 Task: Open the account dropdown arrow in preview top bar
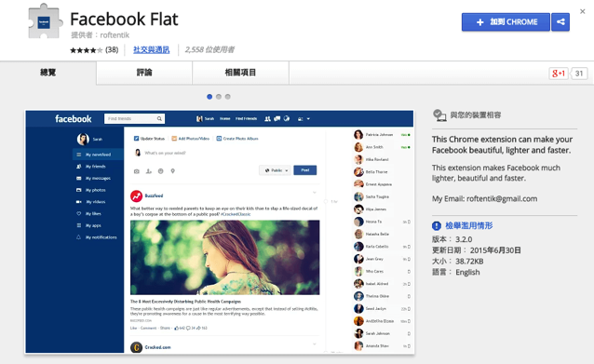click(x=308, y=119)
